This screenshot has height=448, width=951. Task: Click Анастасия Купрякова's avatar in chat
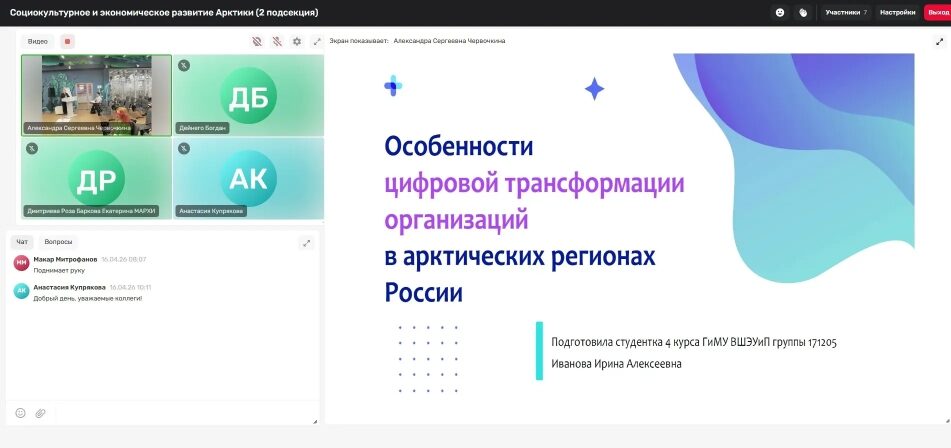21,291
